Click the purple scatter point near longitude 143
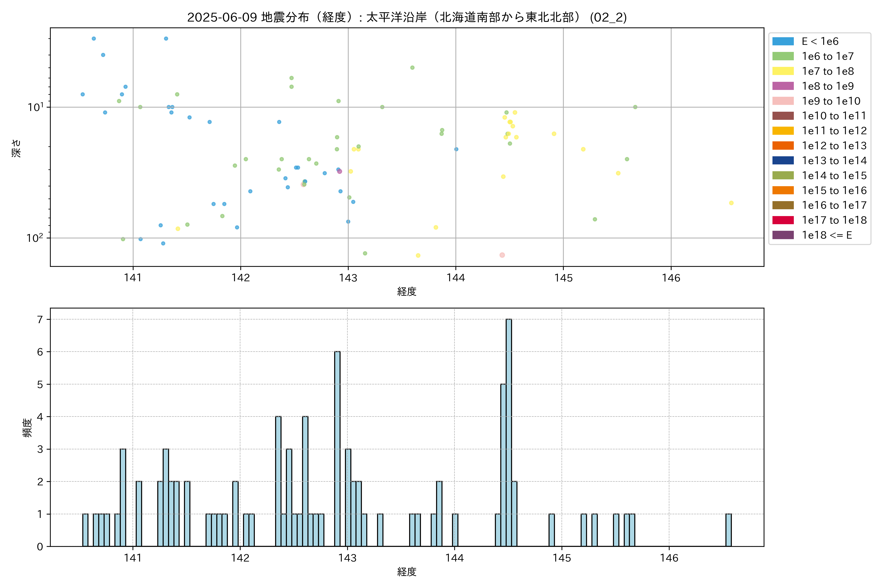The height and width of the screenshot is (588, 882). click(x=340, y=171)
